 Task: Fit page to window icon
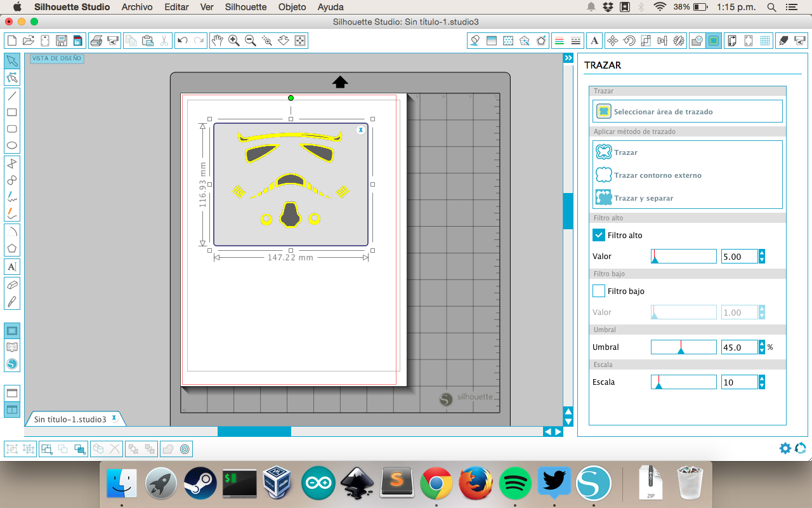[x=300, y=41]
